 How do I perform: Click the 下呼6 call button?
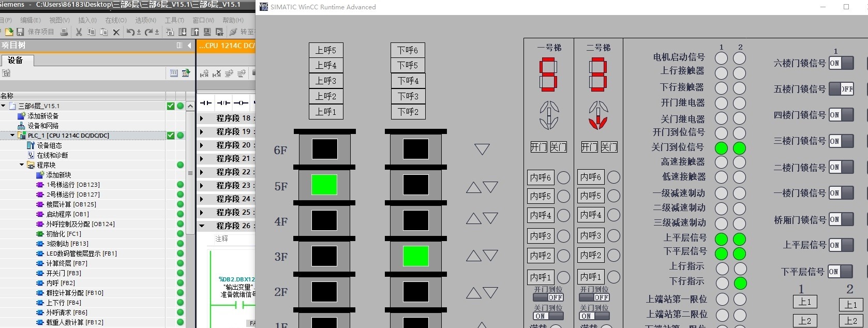(408, 50)
